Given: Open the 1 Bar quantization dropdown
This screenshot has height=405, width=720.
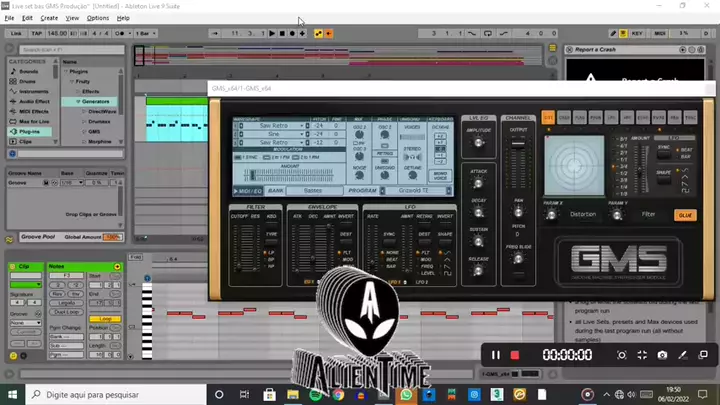Looking at the screenshot, I should [x=146, y=34].
